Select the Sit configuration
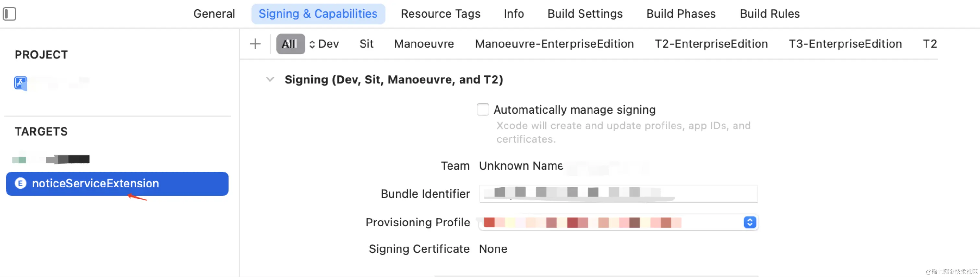Image resolution: width=980 pixels, height=277 pixels. (x=366, y=44)
